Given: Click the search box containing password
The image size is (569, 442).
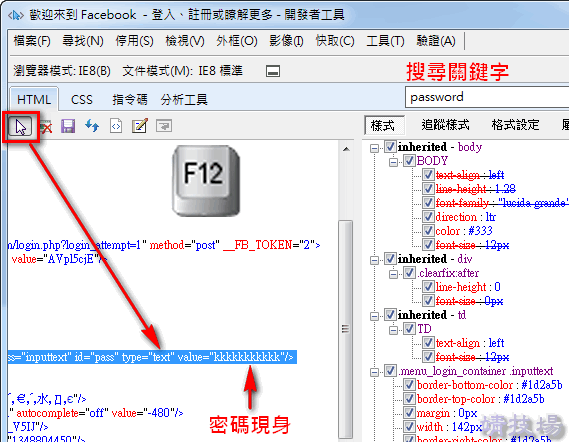Looking at the screenshot, I should tap(487, 97).
